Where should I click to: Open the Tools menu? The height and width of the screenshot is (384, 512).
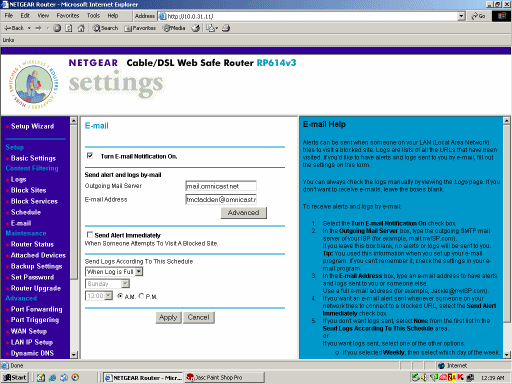tap(93, 16)
